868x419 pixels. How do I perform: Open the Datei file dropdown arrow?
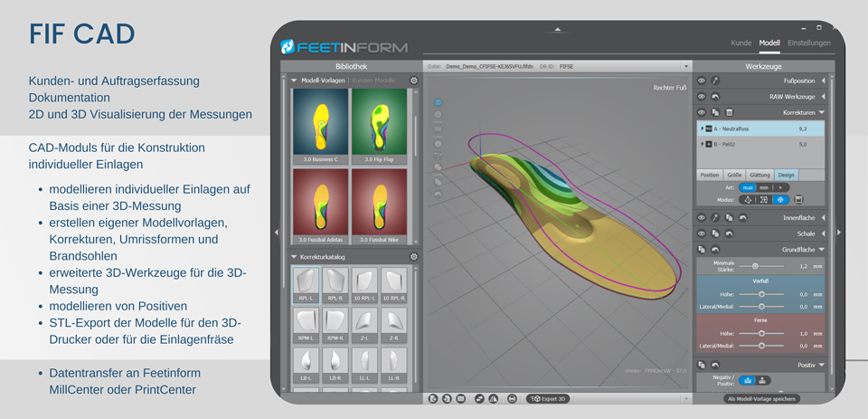pyautogui.click(x=686, y=66)
